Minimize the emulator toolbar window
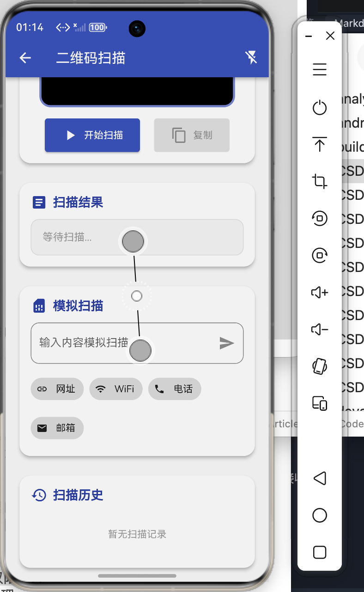 coord(309,36)
